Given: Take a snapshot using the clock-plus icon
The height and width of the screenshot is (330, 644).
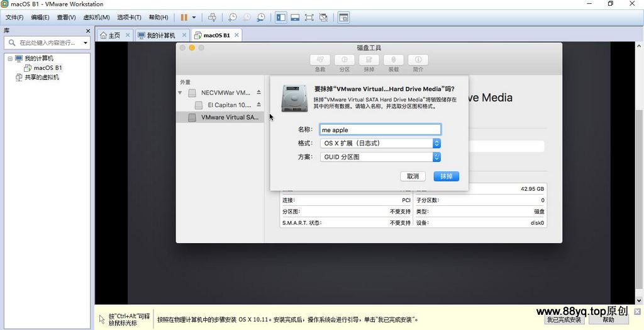Looking at the screenshot, I should click(x=233, y=17).
